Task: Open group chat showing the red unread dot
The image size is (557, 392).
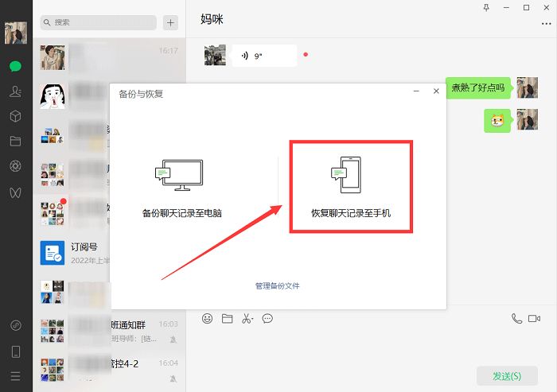Action: [x=72, y=214]
